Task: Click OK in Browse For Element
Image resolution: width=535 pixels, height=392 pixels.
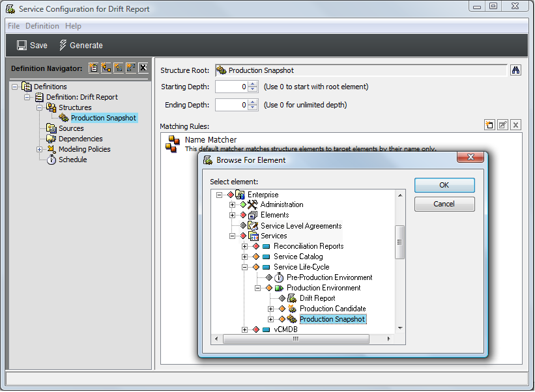Action: pyautogui.click(x=444, y=185)
